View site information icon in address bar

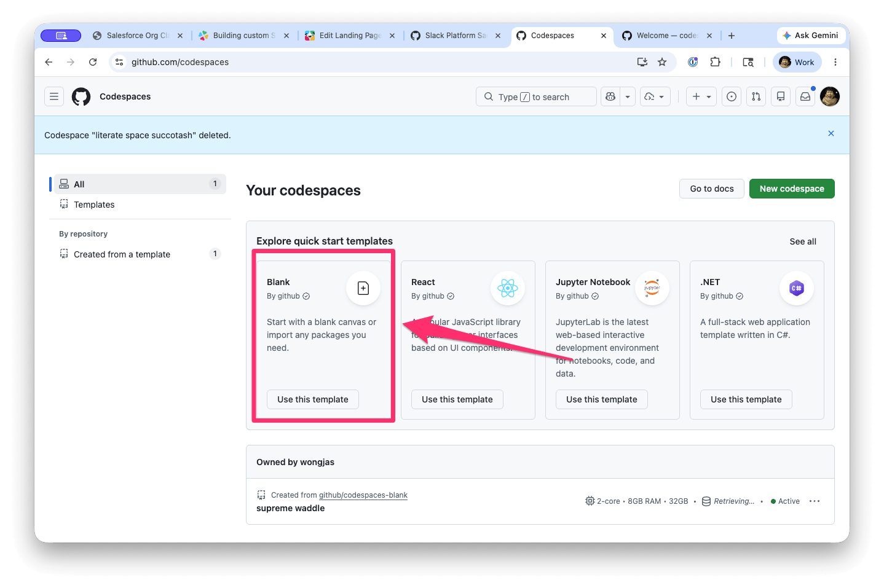point(119,62)
